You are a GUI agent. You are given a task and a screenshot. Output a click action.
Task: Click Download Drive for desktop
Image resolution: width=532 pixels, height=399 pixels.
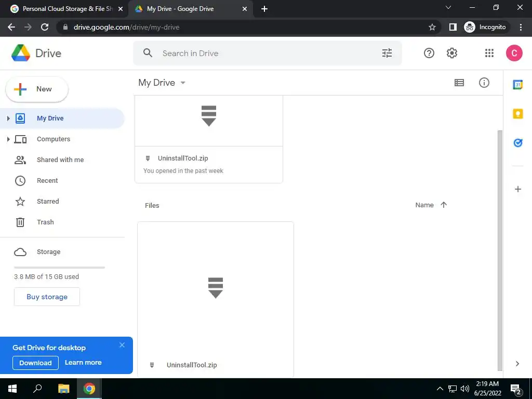[x=36, y=363]
